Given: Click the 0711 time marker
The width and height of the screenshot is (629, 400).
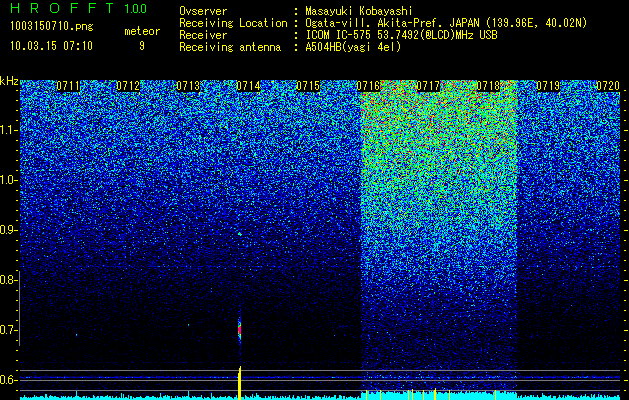Looking at the screenshot, I should [x=68, y=86].
